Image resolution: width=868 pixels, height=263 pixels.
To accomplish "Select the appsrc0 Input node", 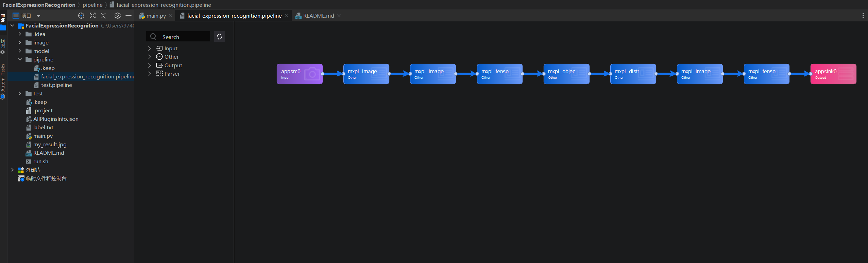I will tap(300, 74).
